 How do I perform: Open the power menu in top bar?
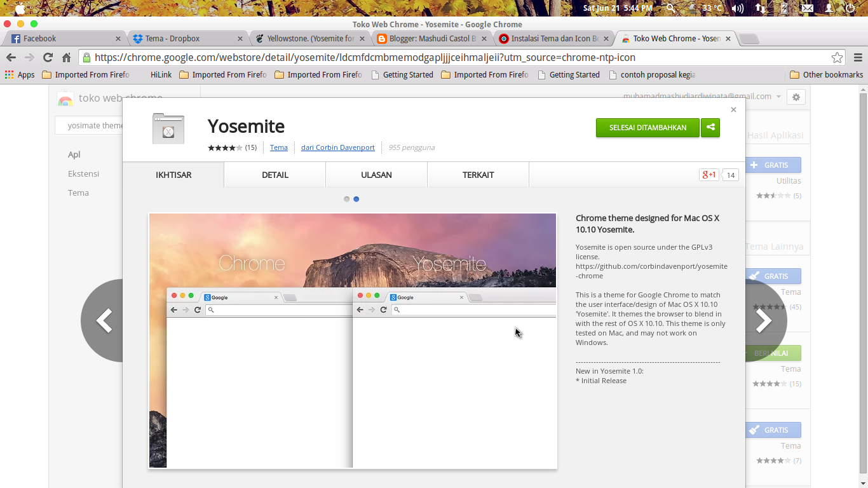[x=850, y=8]
